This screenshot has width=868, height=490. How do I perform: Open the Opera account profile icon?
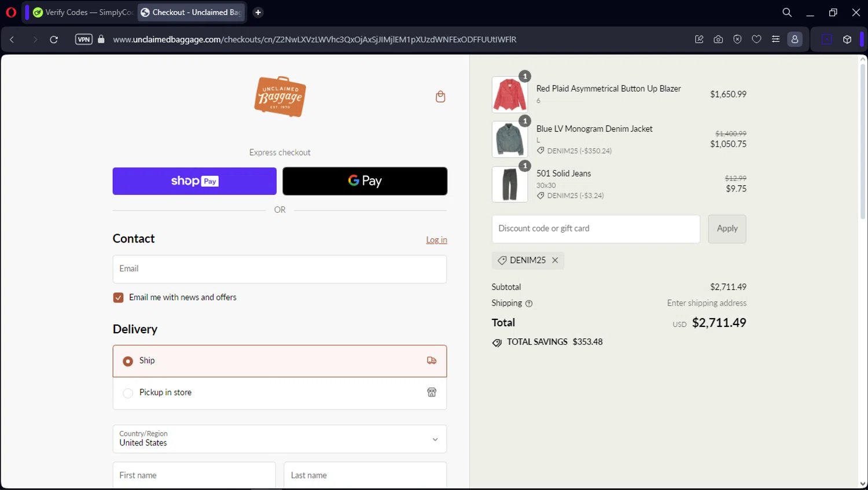(795, 39)
